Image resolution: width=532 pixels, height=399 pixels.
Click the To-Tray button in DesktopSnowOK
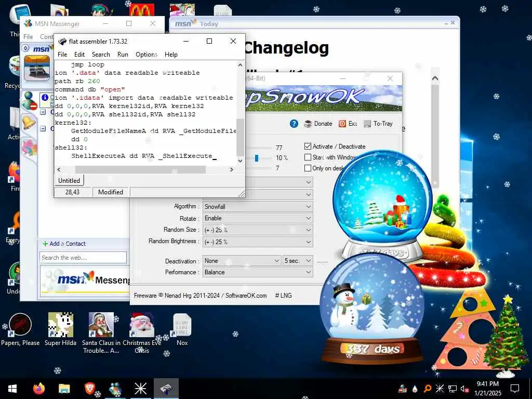378,124
